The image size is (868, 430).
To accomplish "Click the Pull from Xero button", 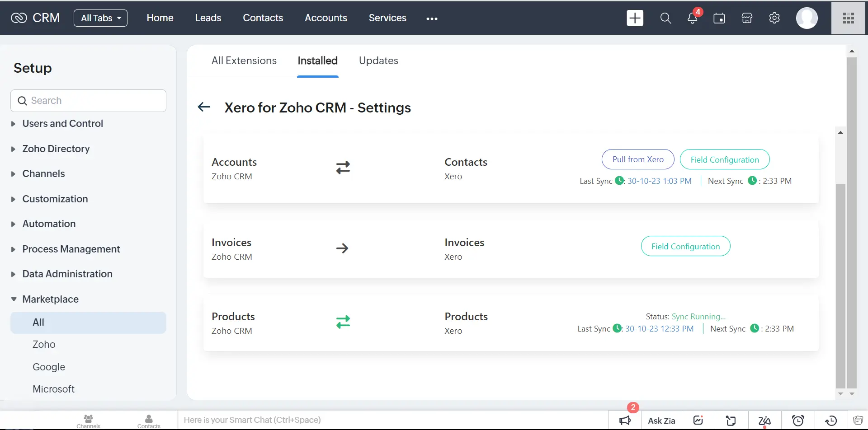I will coord(637,159).
